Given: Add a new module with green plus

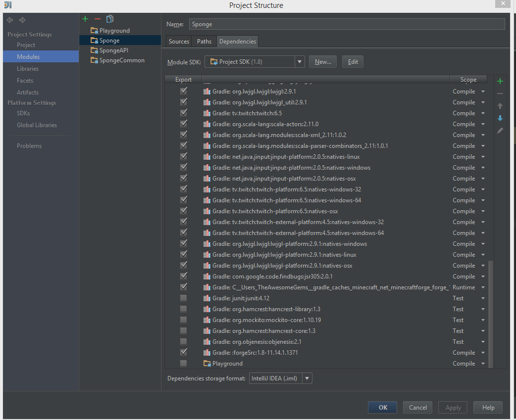Looking at the screenshot, I should pyautogui.click(x=85, y=19).
